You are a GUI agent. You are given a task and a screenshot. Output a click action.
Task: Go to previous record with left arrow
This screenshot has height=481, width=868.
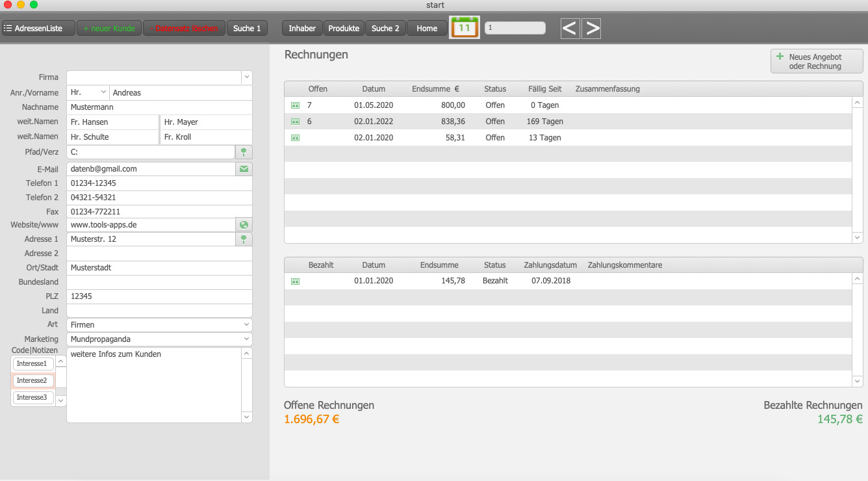coord(570,28)
